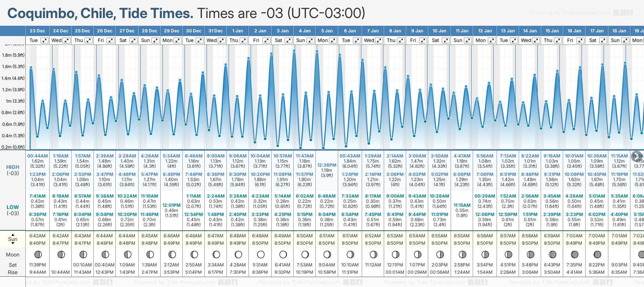The height and width of the screenshot is (287, 644).
Task: Click the first tide peak point on 23 Dec
Action: point(31,68)
